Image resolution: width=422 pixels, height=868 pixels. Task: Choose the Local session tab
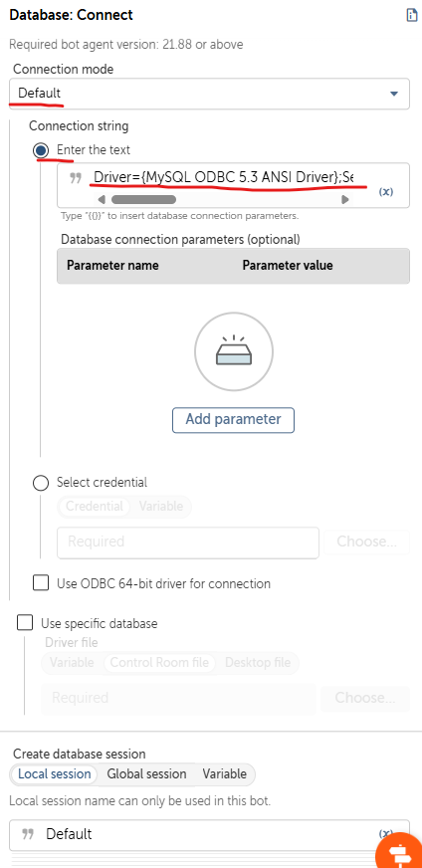click(55, 773)
